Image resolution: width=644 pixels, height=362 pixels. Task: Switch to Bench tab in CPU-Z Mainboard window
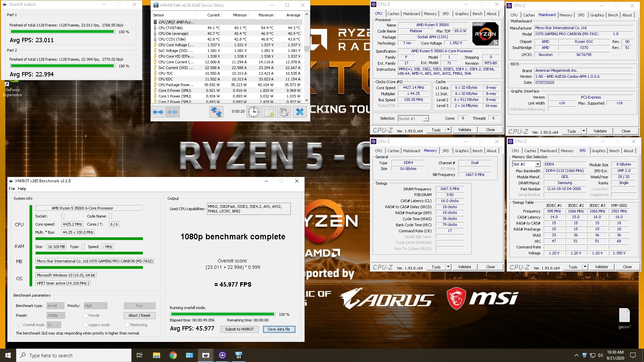(x=613, y=15)
